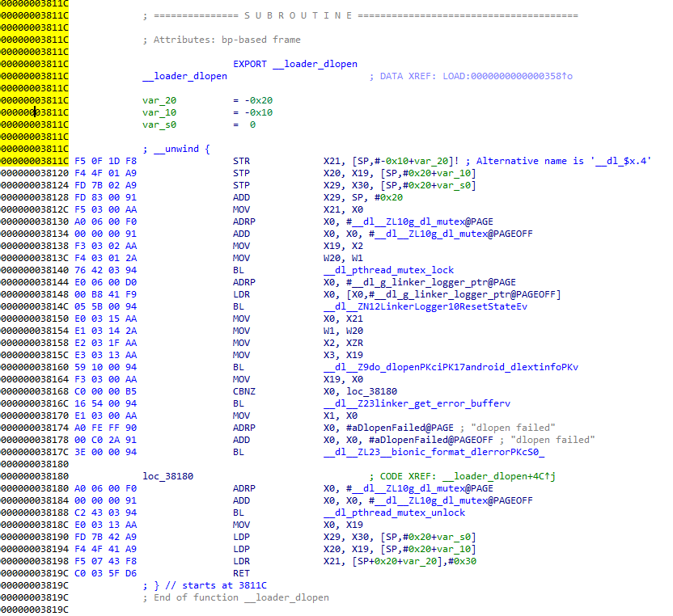Click the EXPORT keyword
Image resolution: width=673 pixels, height=616 pixels.
click(x=250, y=64)
